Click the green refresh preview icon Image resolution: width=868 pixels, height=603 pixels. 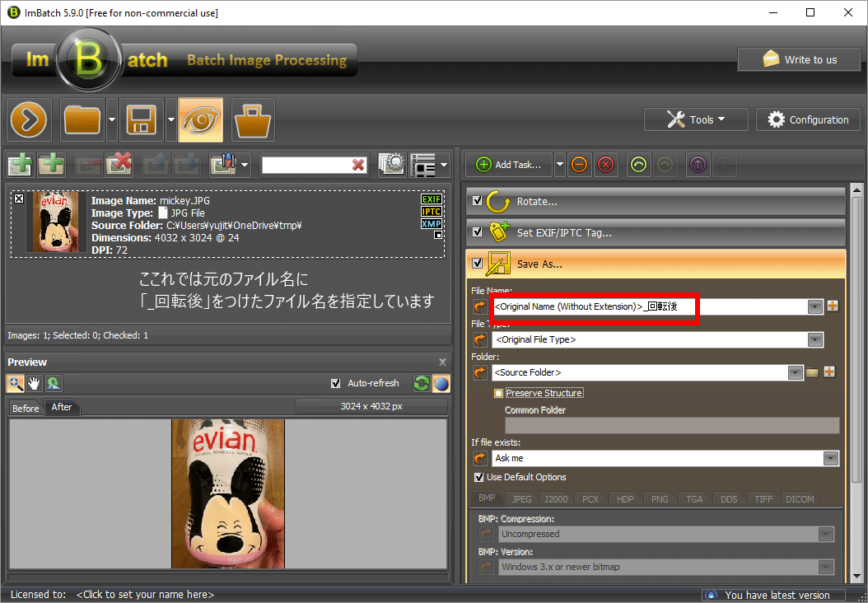(422, 383)
